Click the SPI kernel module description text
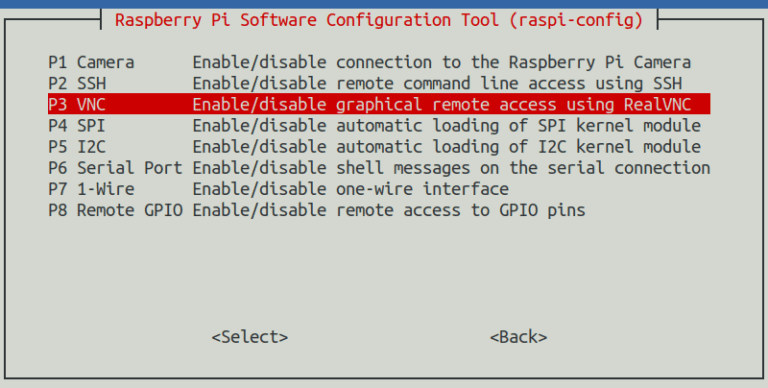The image size is (768, 388). [447, 126]
